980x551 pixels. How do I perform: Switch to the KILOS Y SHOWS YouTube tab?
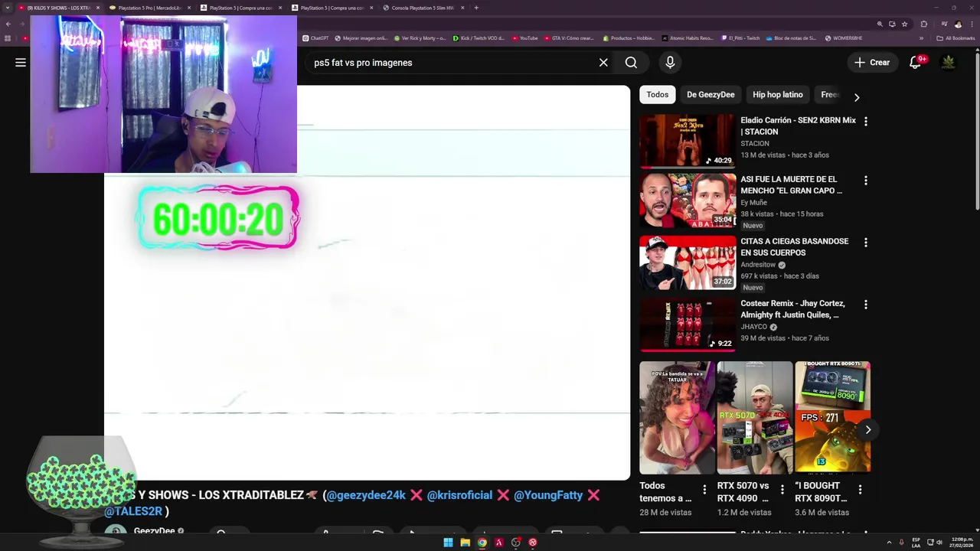coord(59,8)
